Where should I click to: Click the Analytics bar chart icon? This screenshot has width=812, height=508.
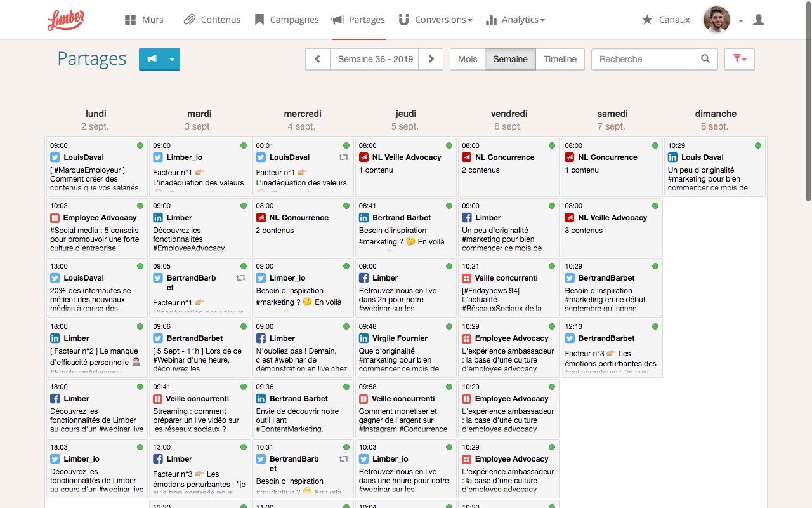coord(491,20)
